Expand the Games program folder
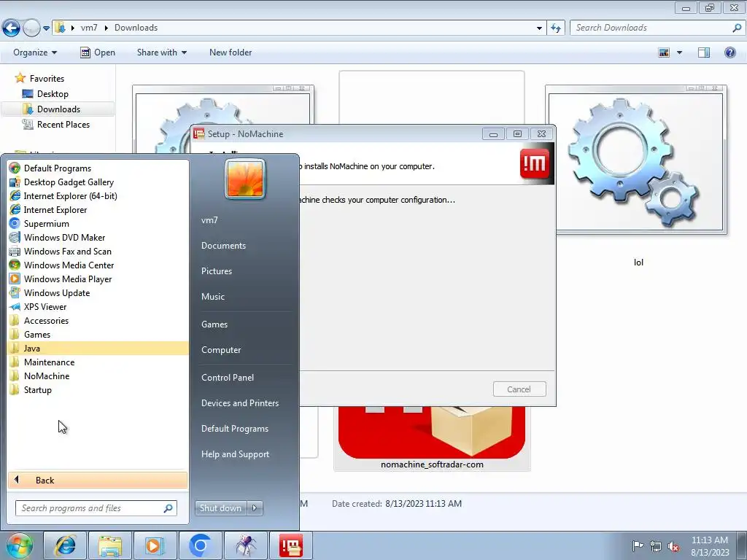 (x=36, y=334)
